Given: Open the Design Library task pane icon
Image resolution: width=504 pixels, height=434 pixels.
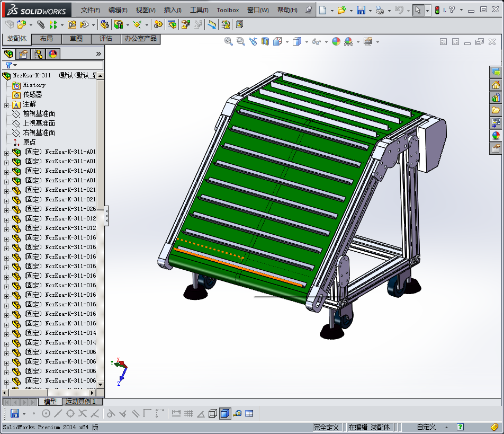Looking at the screenshot, I should click(496, 98).
